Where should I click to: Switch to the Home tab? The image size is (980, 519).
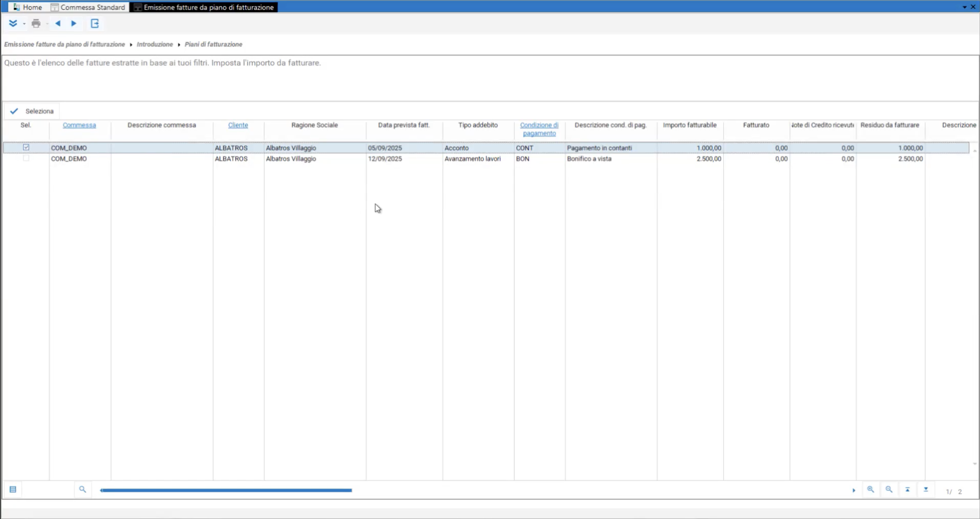[x=28, y=7]
